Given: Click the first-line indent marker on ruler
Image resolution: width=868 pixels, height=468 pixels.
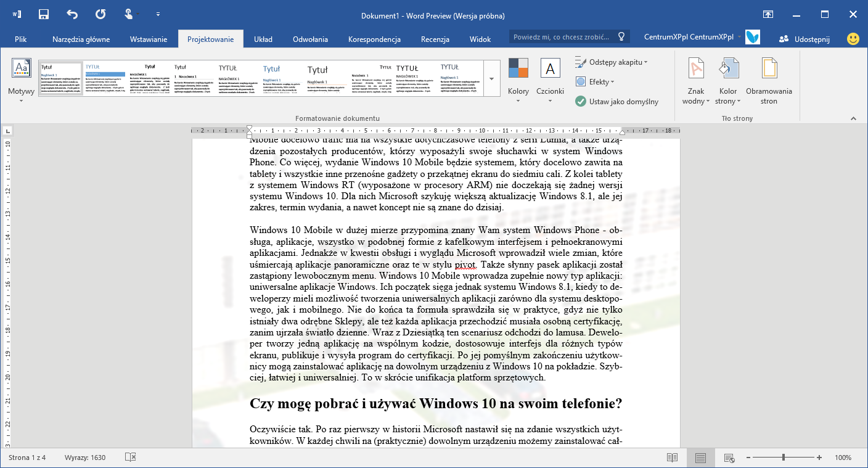Looking at the screenshot, I should 249,128.
